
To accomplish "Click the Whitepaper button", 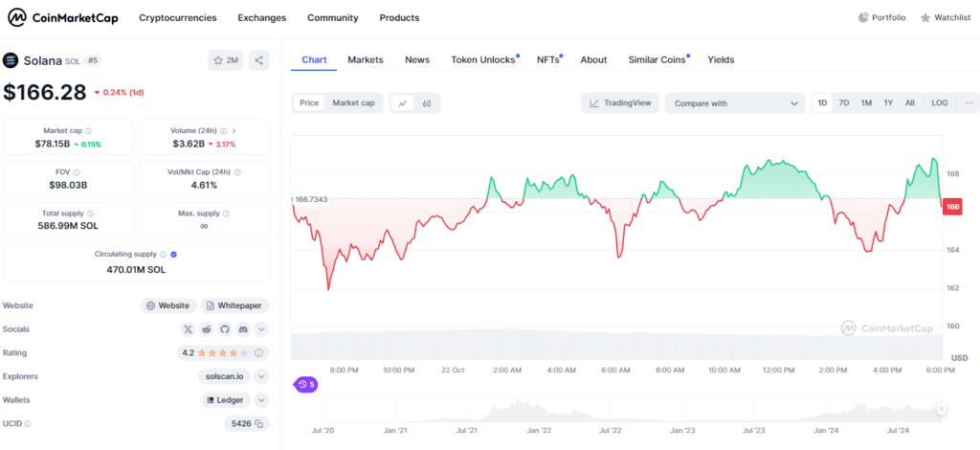I will 234,305.
